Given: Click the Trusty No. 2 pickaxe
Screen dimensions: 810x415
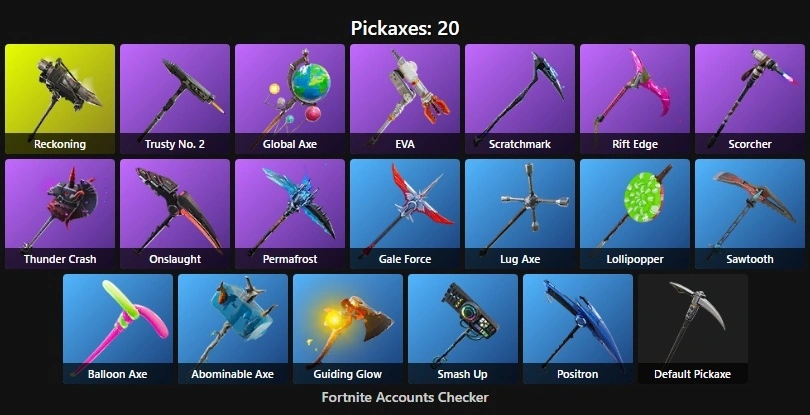Looking at the screenshot, I should tap(175, 99).
